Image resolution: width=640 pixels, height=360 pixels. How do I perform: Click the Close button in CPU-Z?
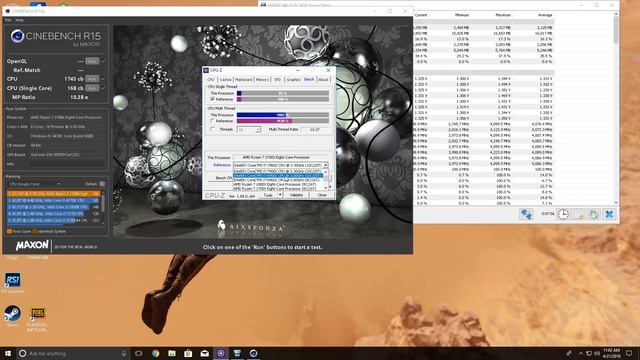tap(322, 195)
